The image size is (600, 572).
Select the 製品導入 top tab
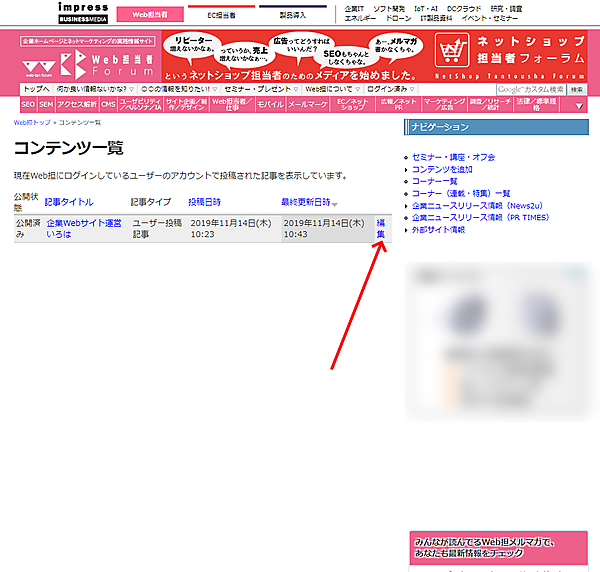[293, 15]
